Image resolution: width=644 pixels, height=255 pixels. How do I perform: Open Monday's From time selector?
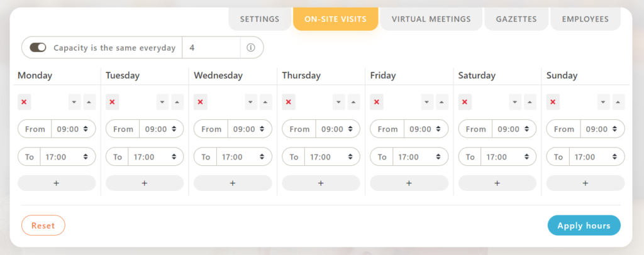click(74, 129)
